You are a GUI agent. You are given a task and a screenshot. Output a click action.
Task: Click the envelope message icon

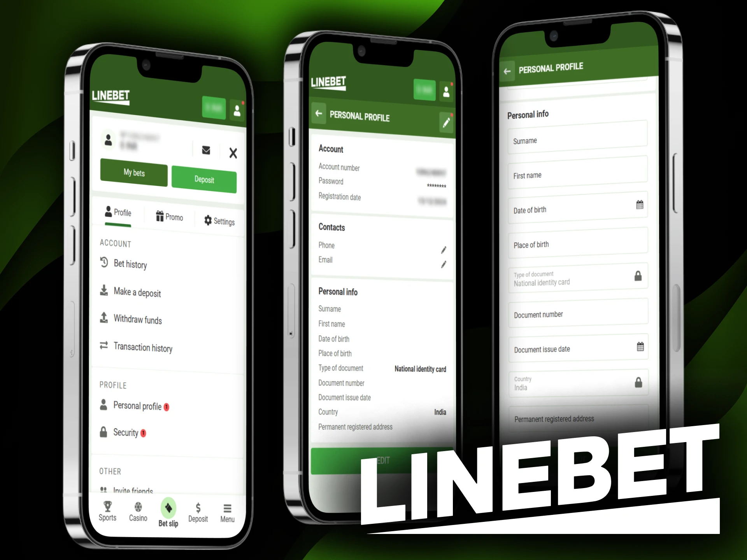(x=208, y=152)
